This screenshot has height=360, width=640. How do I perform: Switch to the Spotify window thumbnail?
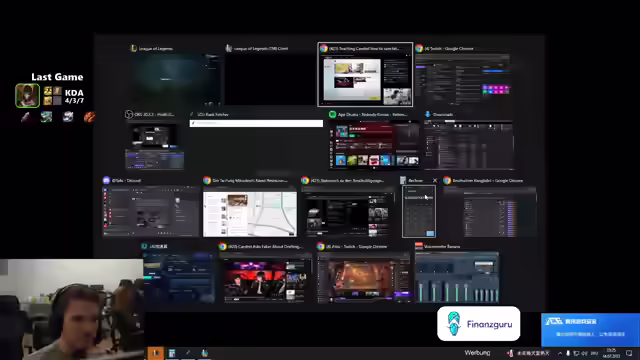[374, 144]
